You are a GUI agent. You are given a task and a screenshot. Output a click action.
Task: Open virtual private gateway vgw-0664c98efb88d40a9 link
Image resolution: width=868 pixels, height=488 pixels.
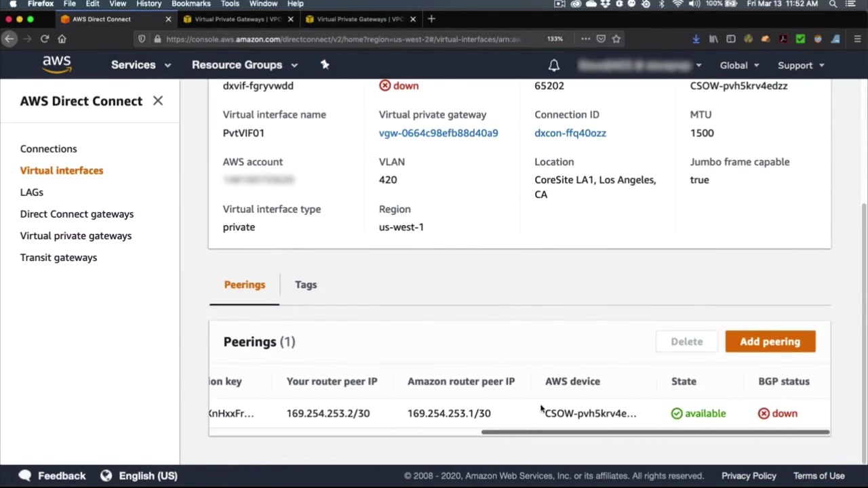click(x=439, y=133)
